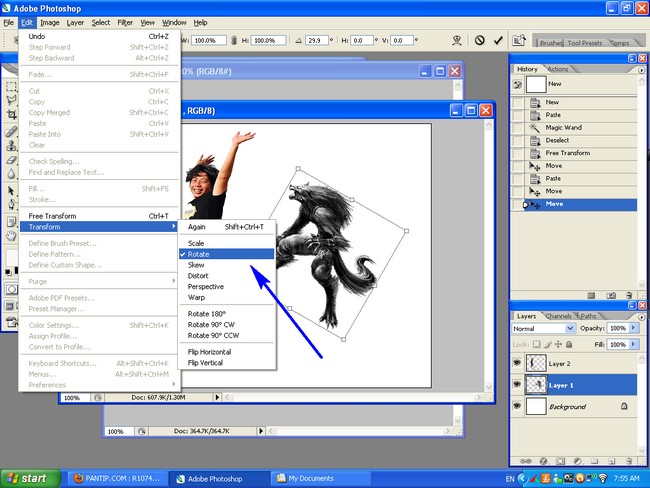Viewport: 650px width, 488px height.
Task: Select the Layer 2 thumbnail
Action: click(536, 363)
